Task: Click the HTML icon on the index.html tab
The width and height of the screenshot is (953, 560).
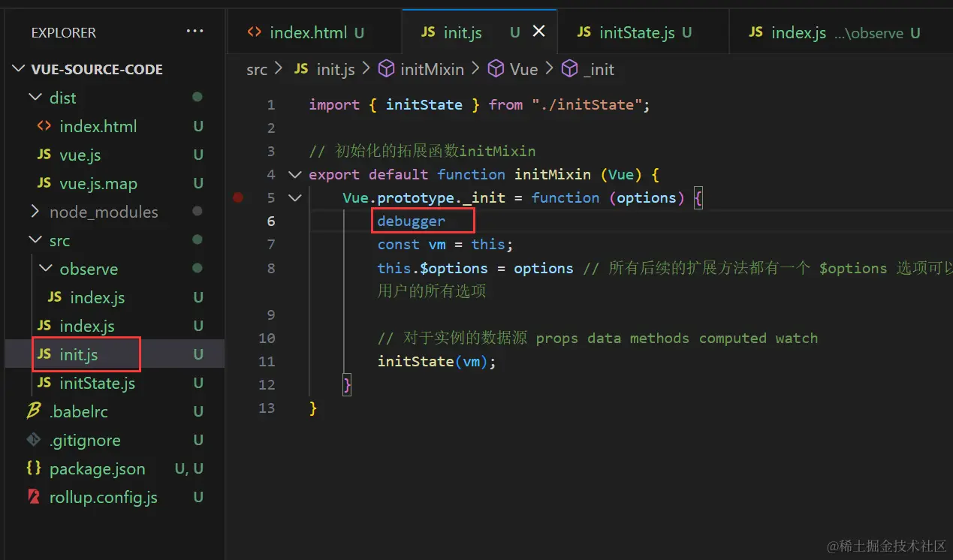Action: [x=255, y=32]
